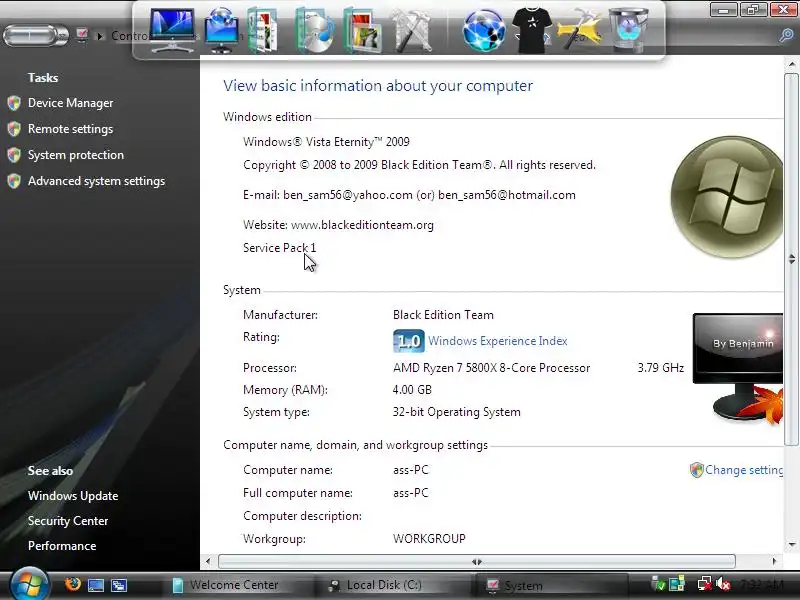
Task: Click the Device Manager shield icon
Action: tap(14, 103)
